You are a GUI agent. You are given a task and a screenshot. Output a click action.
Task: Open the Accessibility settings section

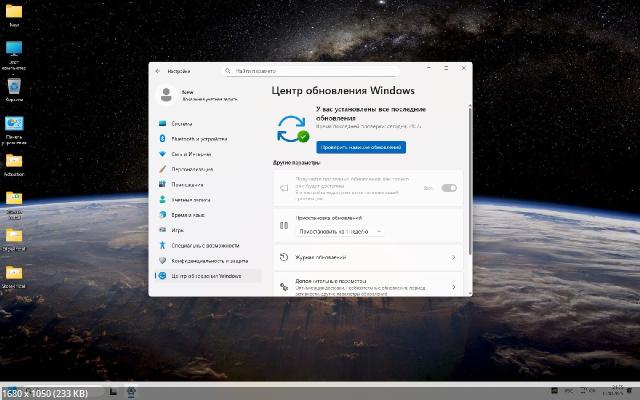pos(205,245)
